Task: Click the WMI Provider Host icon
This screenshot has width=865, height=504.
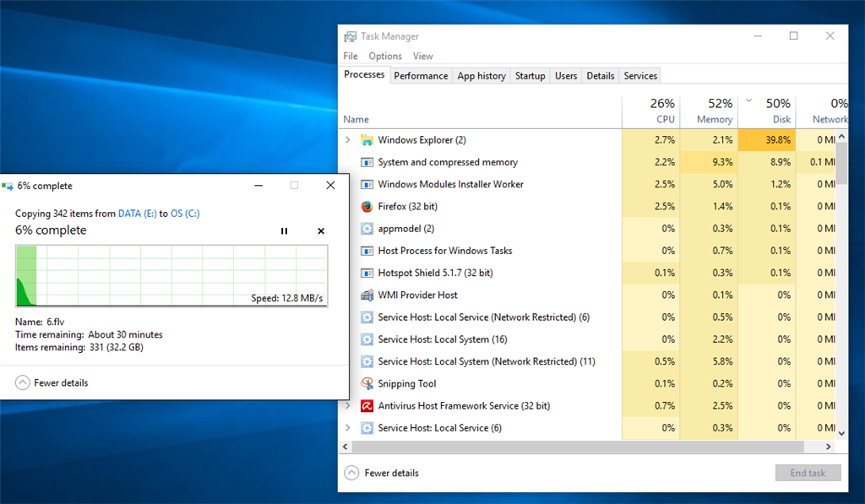Action: point(367,295)
